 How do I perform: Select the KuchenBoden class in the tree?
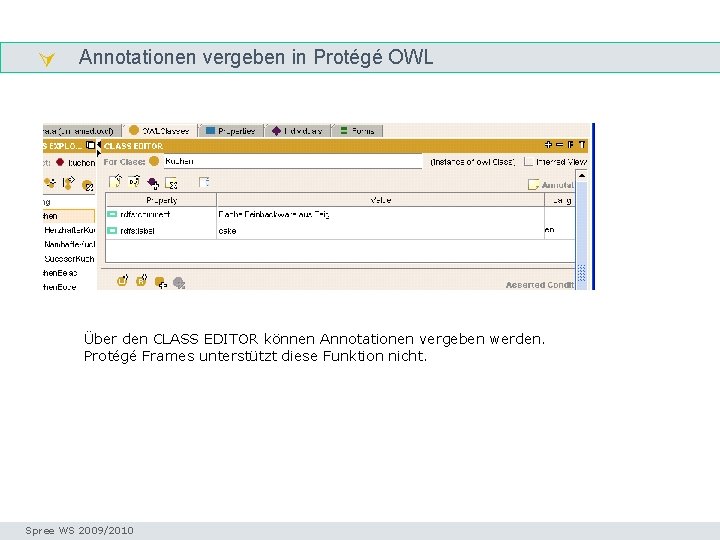[x=60, y=287]
